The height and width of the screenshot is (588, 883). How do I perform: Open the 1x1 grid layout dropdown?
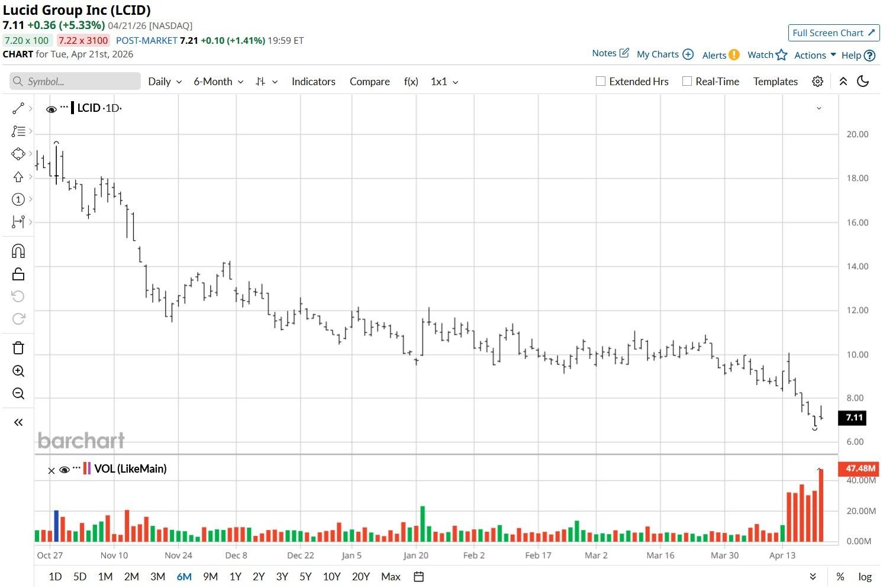pyautogui.click(x=444, y=82)
